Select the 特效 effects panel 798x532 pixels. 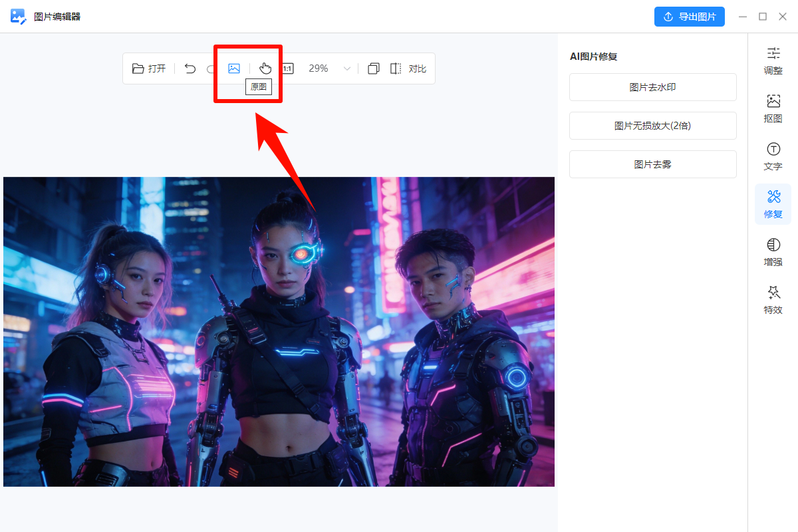773,299
